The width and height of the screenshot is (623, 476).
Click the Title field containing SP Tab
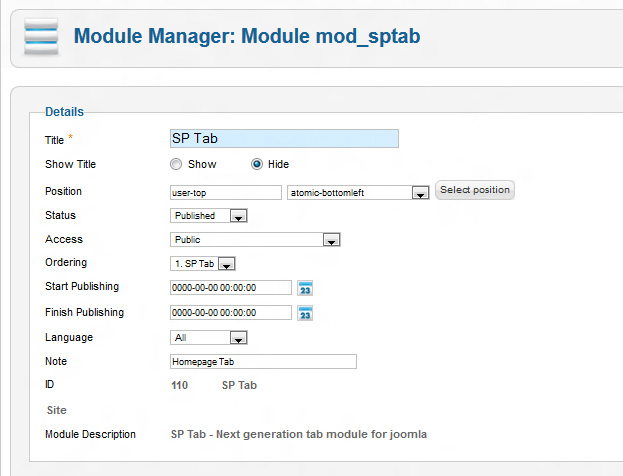pyautogui.click(x=284, y=139)
